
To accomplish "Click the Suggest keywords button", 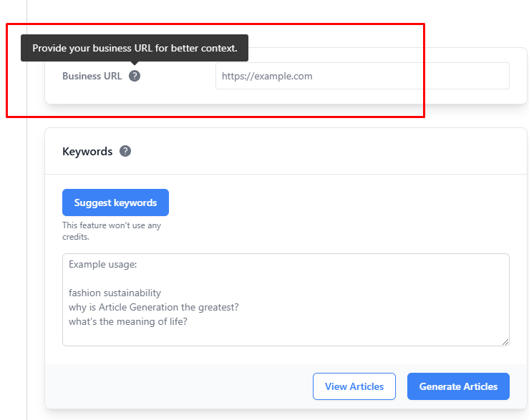I will click(115, 202).
